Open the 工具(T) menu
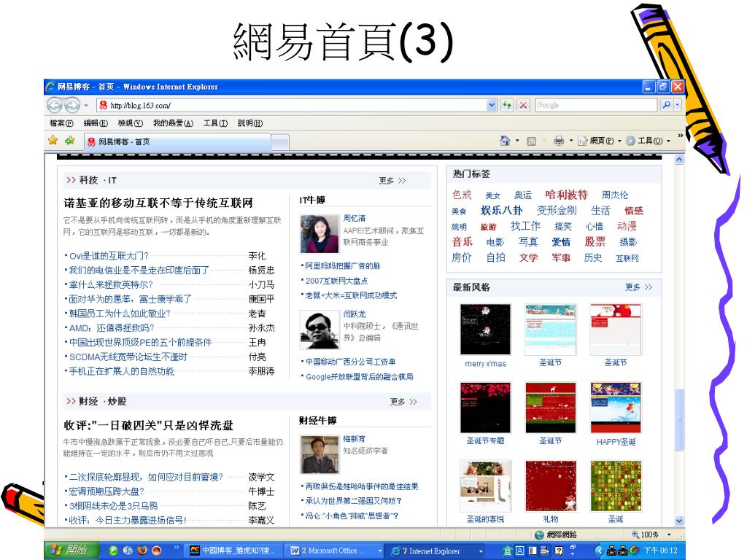Image resolution: width=747 pixels, height=560 pixels. click(215, 122)
